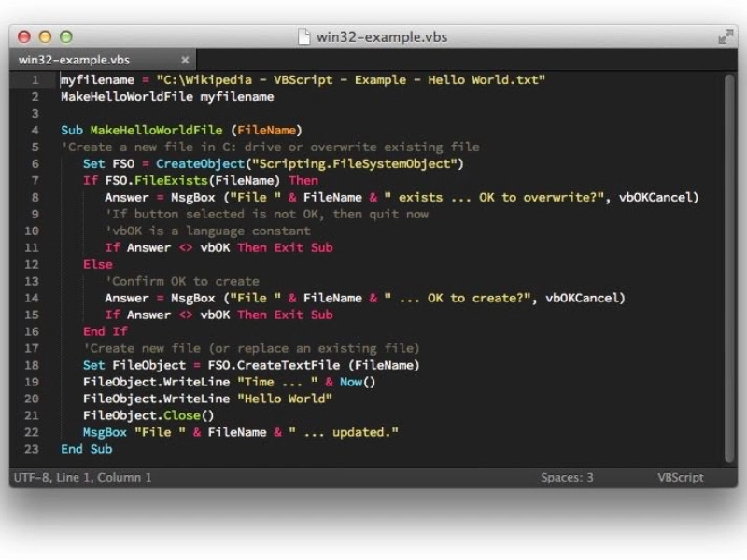Click FileObject.Close() on line 21
Screen dimensions: 747x560
(x=148, y=415)
